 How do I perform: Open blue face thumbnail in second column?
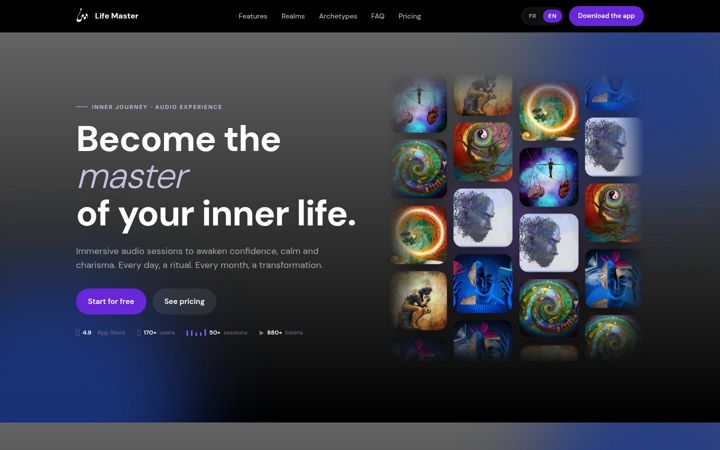[483, 284]
